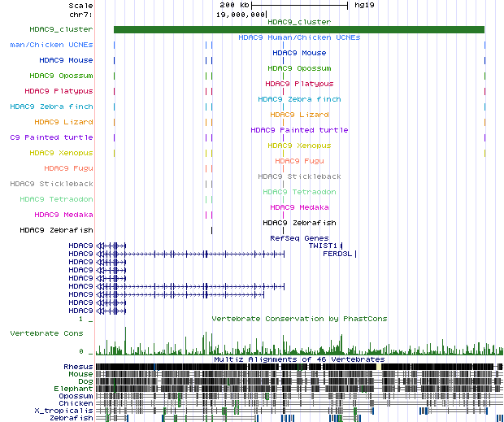Viewport: 504px width, 422px height.
Task: Click the HDAC9 Human/Chicken UCNEs center title
Action: pyautogui.click(x=299, y=37)
